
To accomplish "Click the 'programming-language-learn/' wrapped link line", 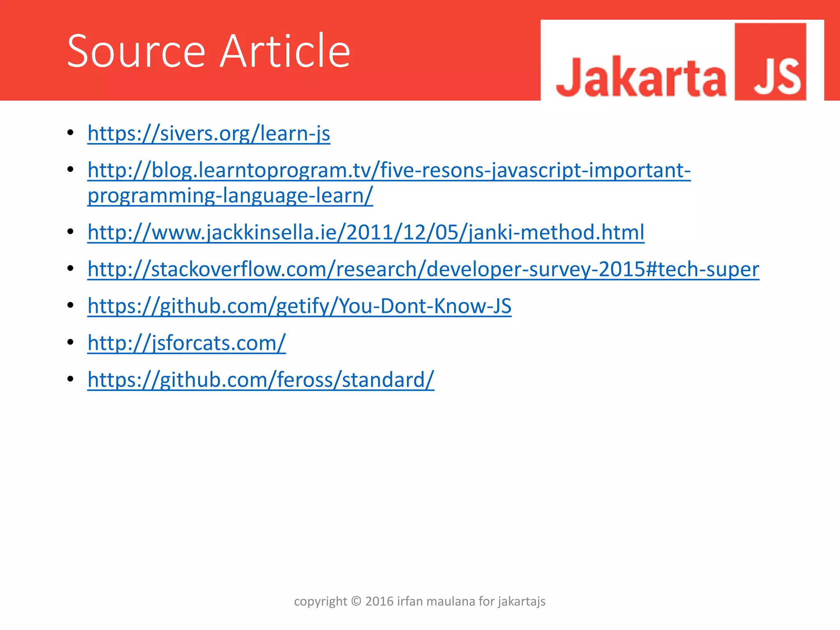I will [x=230, y=196].
